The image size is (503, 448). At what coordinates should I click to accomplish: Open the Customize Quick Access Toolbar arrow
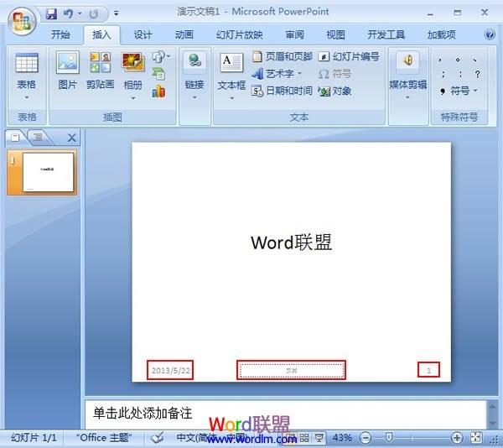(x=116, y=13)
